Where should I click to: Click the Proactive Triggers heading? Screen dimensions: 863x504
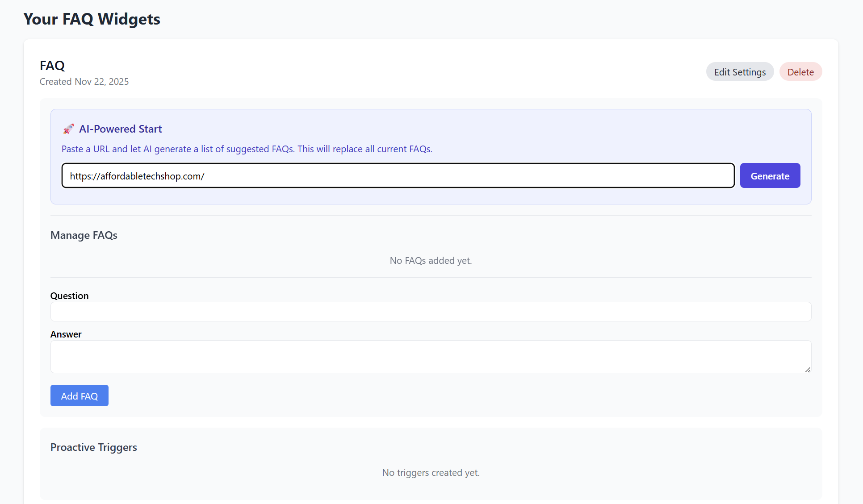(93, 447)
